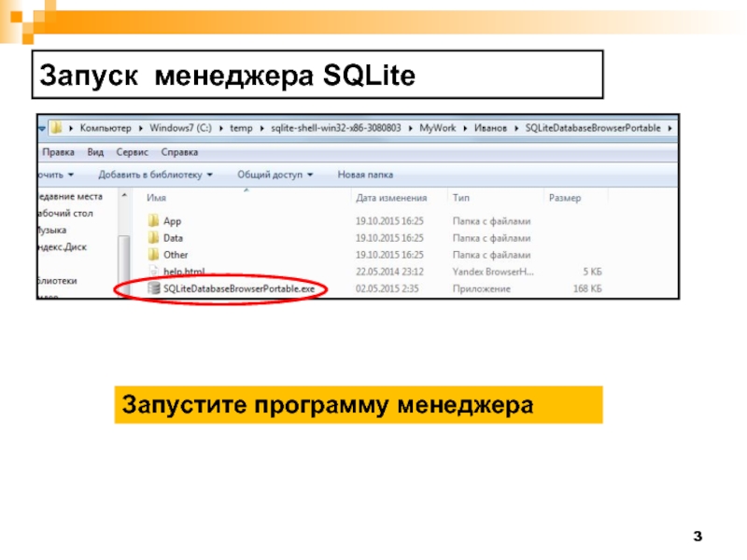Expand the Общий доступ dropdown
The image size is (747, 560).
[275, 175]
